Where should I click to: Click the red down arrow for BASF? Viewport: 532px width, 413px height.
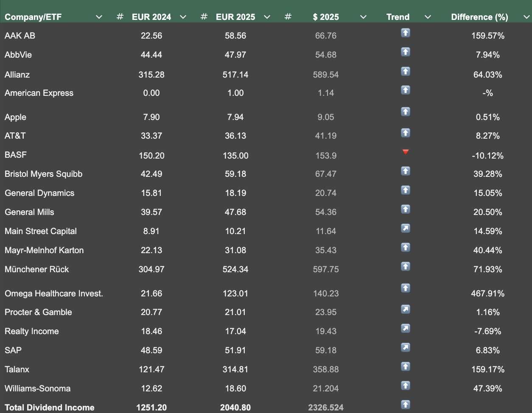[406, 152]
